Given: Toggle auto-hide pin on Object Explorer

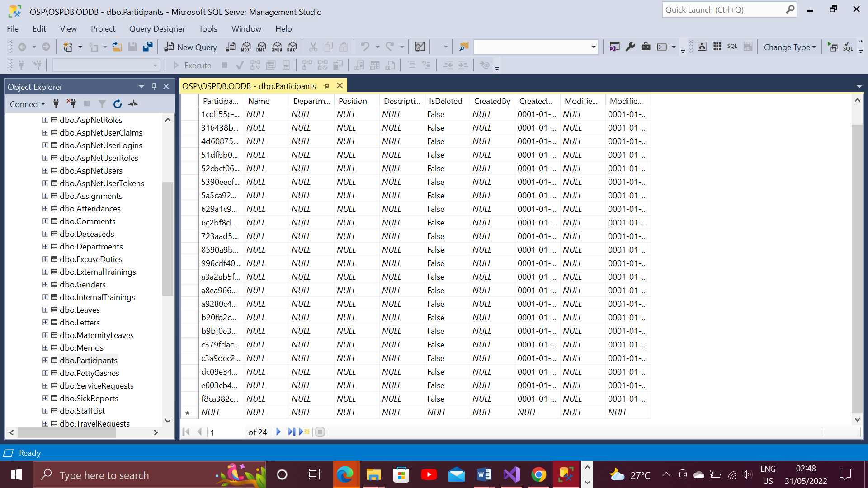Looking at the screenshot, I should 154,86.
